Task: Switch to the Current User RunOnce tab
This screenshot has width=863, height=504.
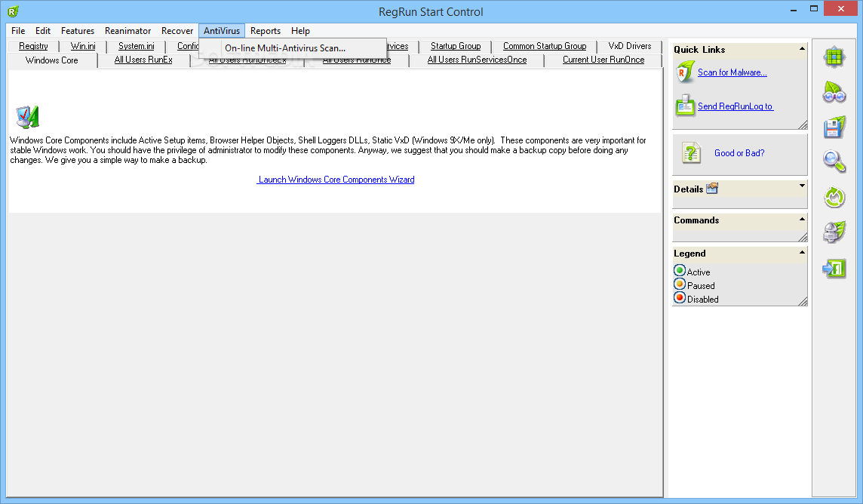Action: coord(603,60)
